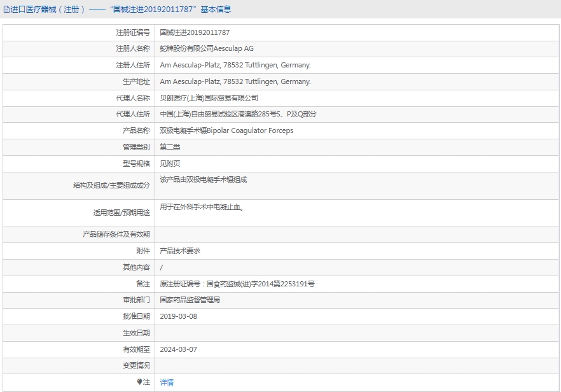Select product name Bipolar Coagulator Forceps
The height and width of the screenshot is (392, 561).
(250, 130)
